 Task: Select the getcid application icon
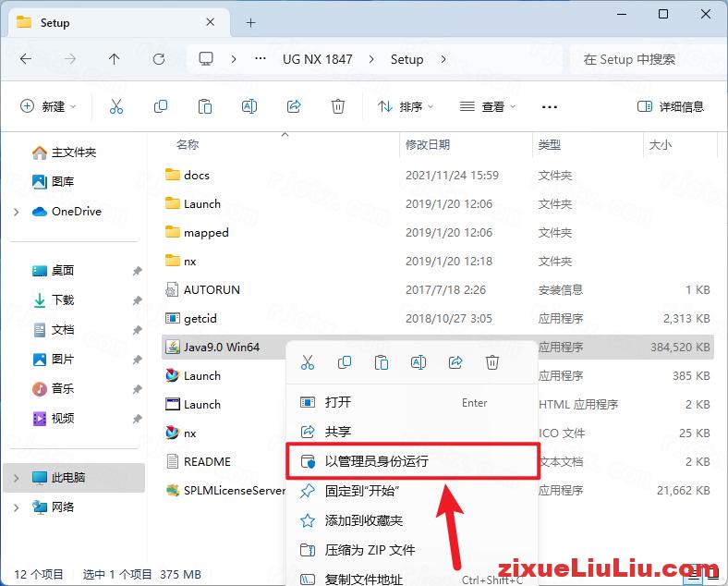click(x=173, y=318)
